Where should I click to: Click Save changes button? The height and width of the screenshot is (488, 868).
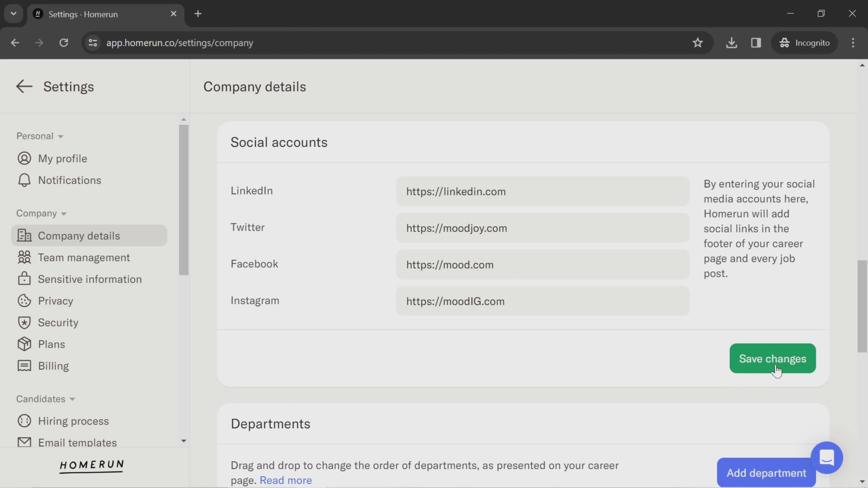[772, 358]
